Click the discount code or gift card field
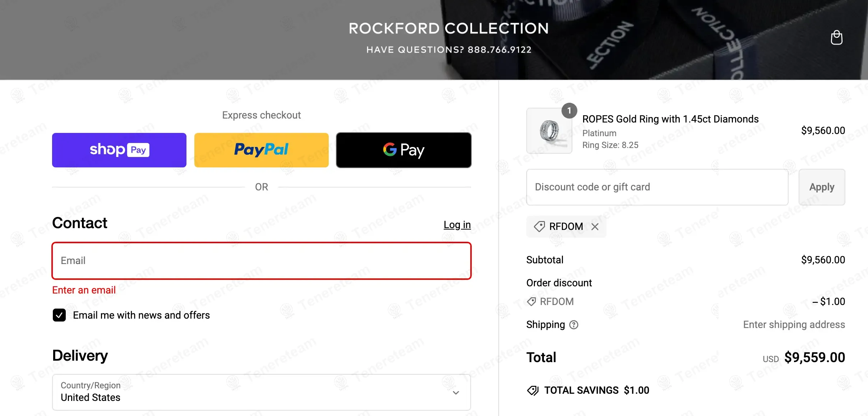 (x=657, y=187)
